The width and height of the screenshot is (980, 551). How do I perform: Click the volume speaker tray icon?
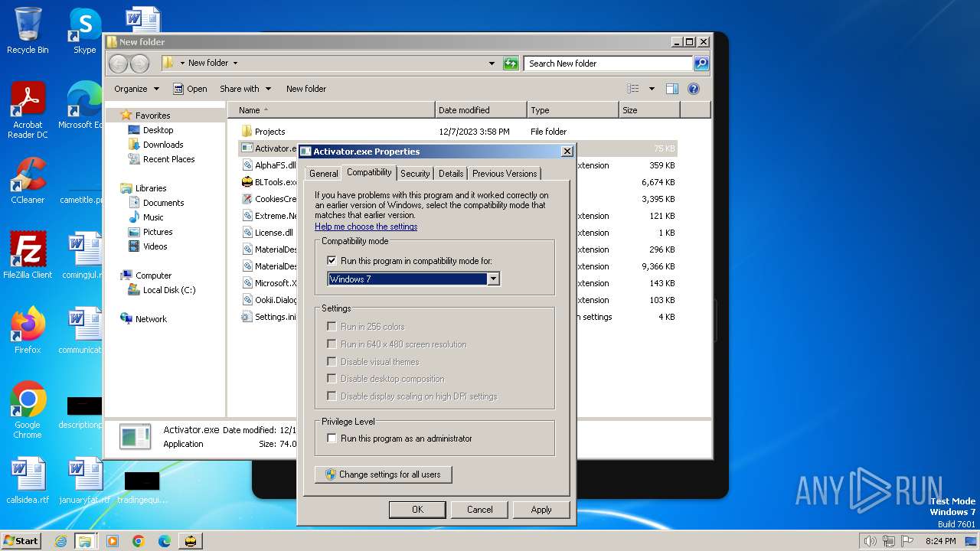870,541
